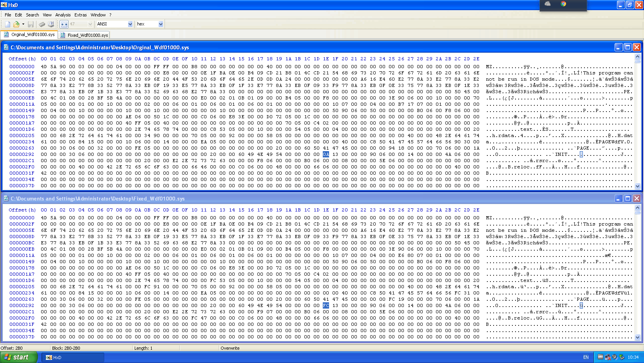
Task: Click the Offset(h) header in Orginal pane
Action: (x=22, y=59)
